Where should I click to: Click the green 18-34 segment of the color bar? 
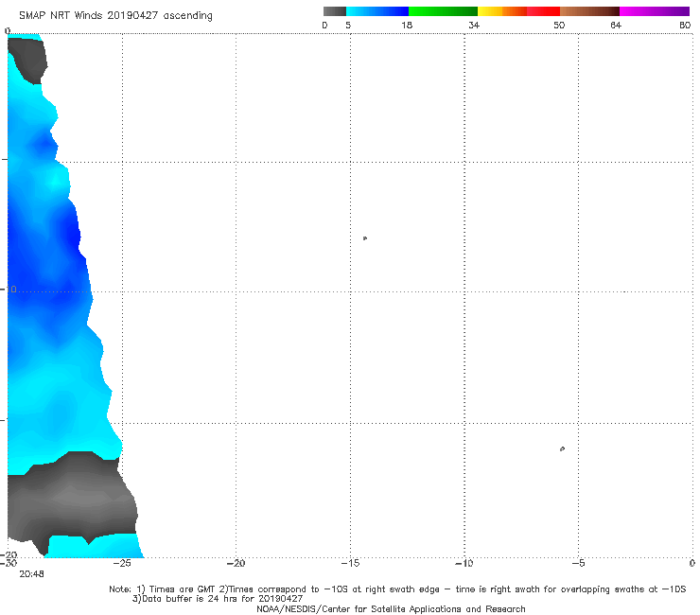click(443, 11)
